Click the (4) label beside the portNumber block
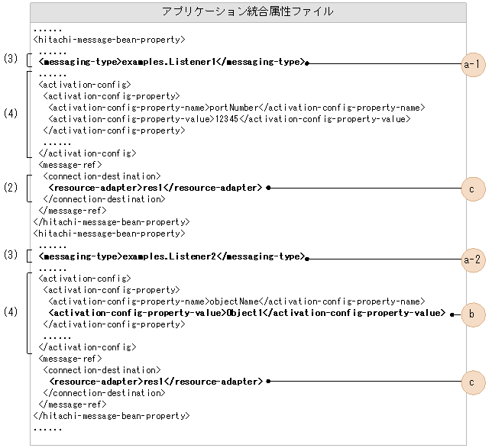Screen dimensions: 492x448 [11, 113]
